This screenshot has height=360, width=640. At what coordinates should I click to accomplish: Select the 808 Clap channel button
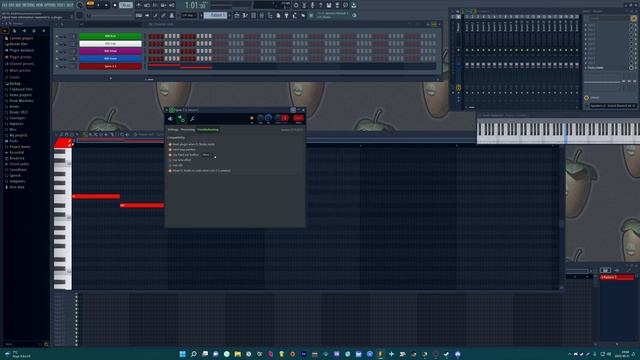(110, 44)
